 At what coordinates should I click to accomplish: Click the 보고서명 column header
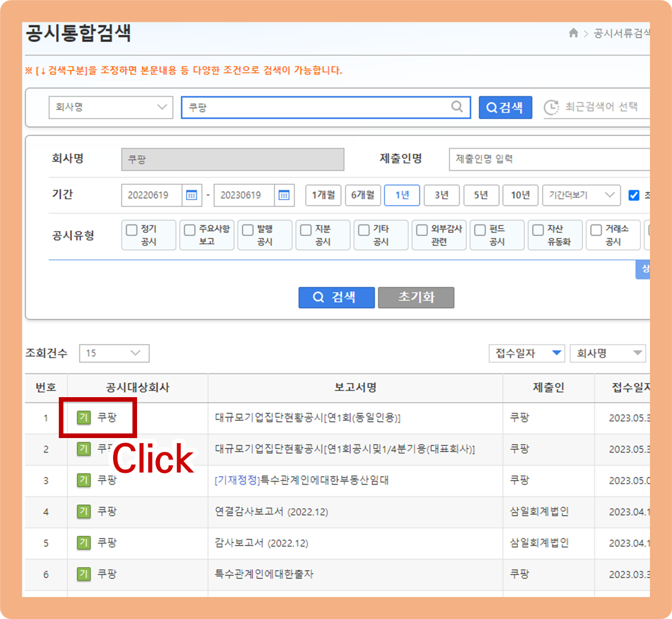355,387
